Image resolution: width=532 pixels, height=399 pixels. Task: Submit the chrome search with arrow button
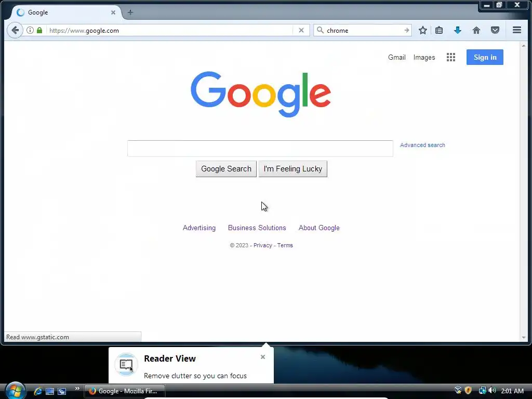coord(406,30)
